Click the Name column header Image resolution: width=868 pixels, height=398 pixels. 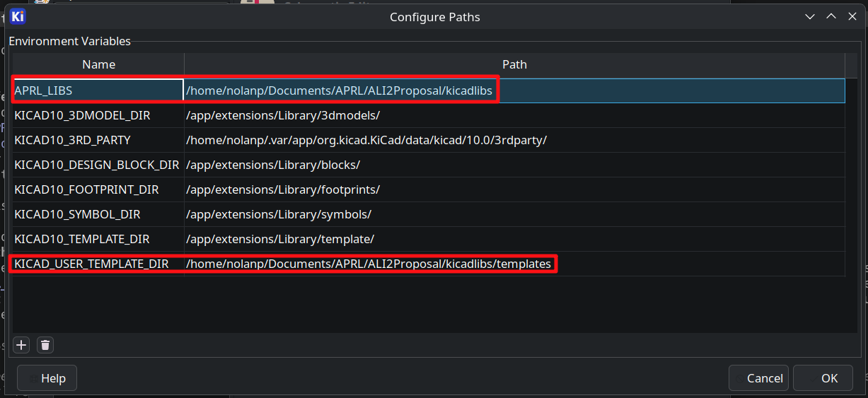98,64
